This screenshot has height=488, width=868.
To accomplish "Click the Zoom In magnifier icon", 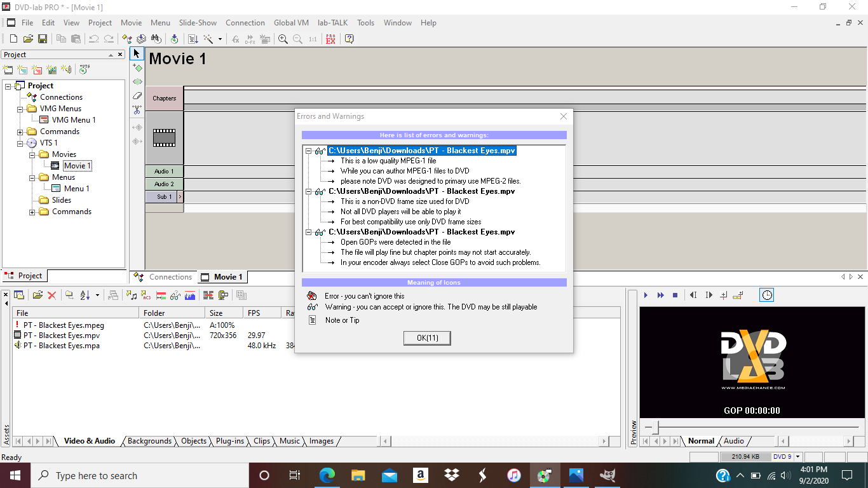I will (x=283, y=39).
